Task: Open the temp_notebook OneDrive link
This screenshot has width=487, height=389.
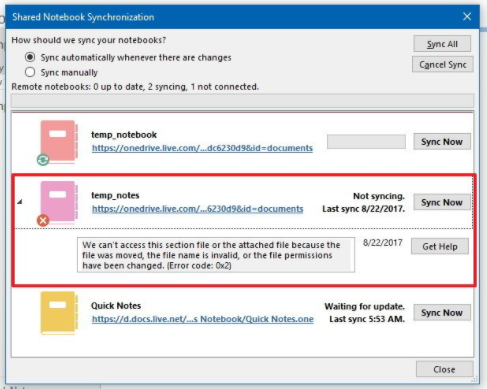Action: point(202,148)
